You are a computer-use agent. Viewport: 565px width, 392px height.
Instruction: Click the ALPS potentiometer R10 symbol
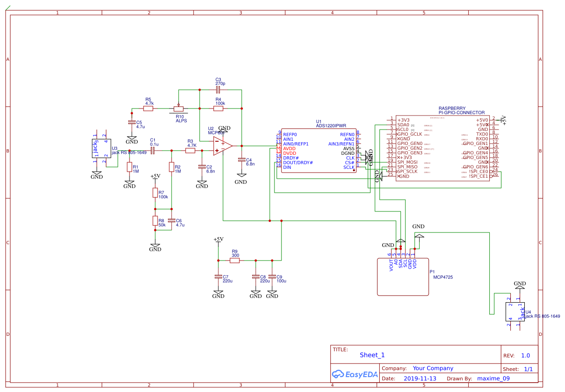click(x=179, y=110)
